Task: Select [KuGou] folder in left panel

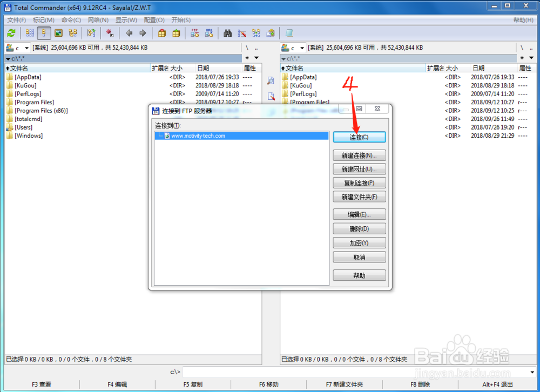Action: [x=25, y=85]
